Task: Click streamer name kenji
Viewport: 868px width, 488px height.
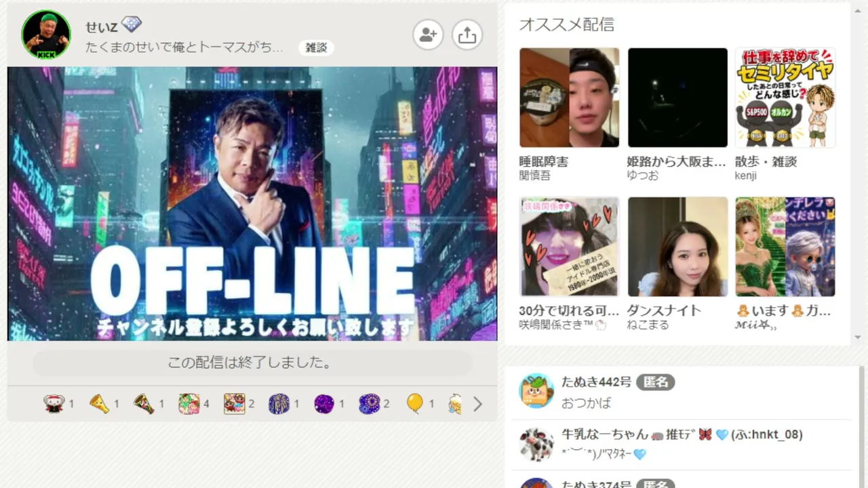Action: pos(746,176)
